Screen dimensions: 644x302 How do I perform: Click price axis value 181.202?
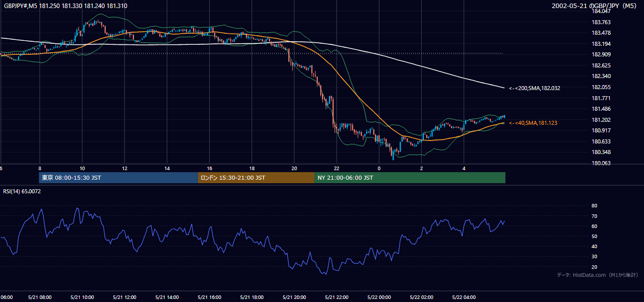tap(601, 120)
